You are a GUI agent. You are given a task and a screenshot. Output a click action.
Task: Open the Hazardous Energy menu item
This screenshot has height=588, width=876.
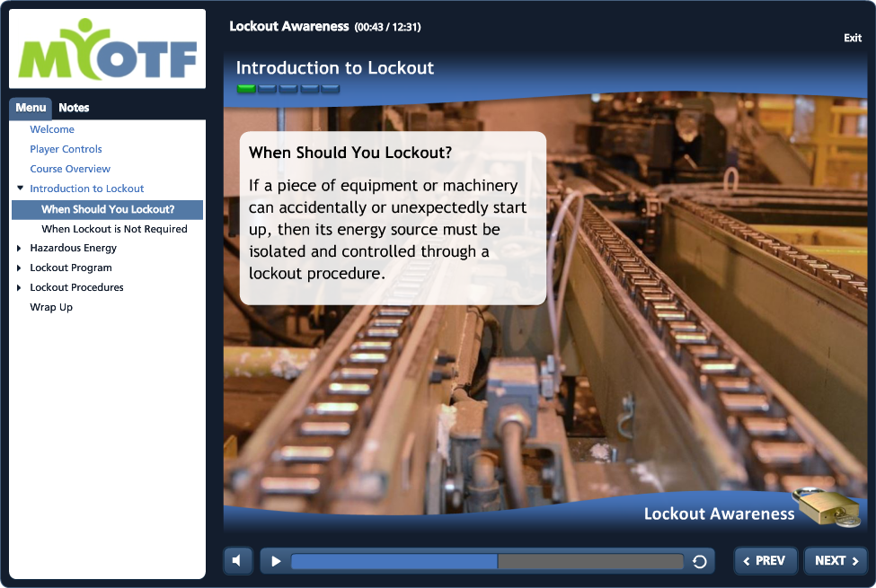pos(73,248)
